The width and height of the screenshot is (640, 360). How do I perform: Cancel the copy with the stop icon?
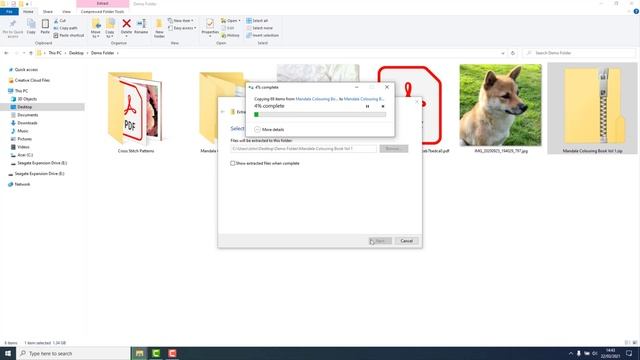(x=383, y=106)
